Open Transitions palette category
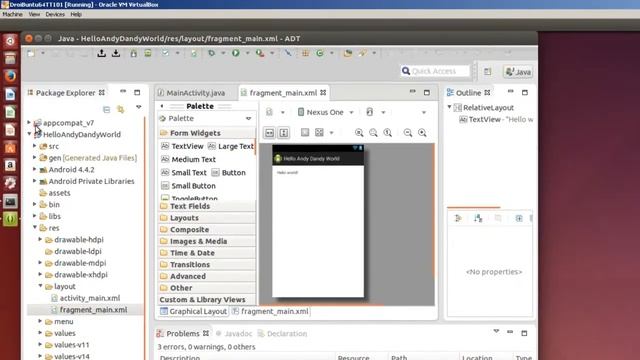 pyautogui.click(x=207, y=264)
